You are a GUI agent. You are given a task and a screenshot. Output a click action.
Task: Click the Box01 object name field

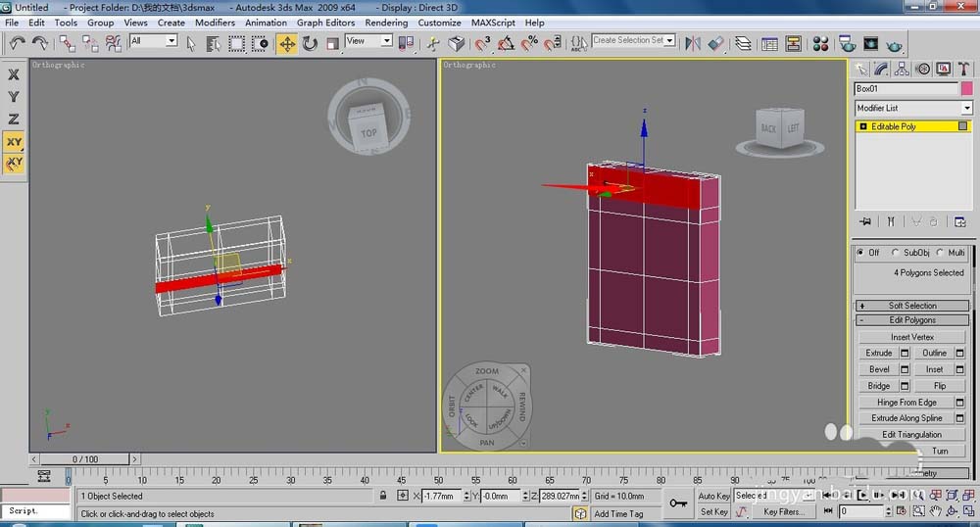click(905, 88)
